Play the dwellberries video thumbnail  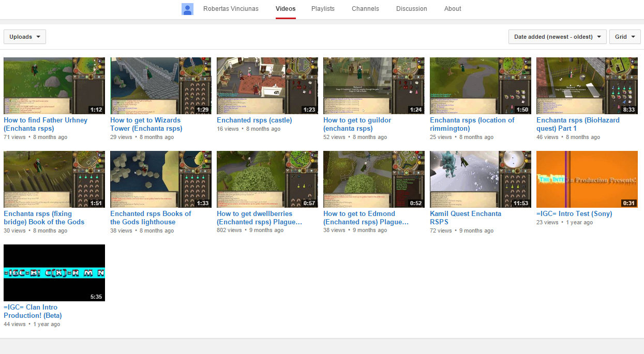tap(267, 179)
